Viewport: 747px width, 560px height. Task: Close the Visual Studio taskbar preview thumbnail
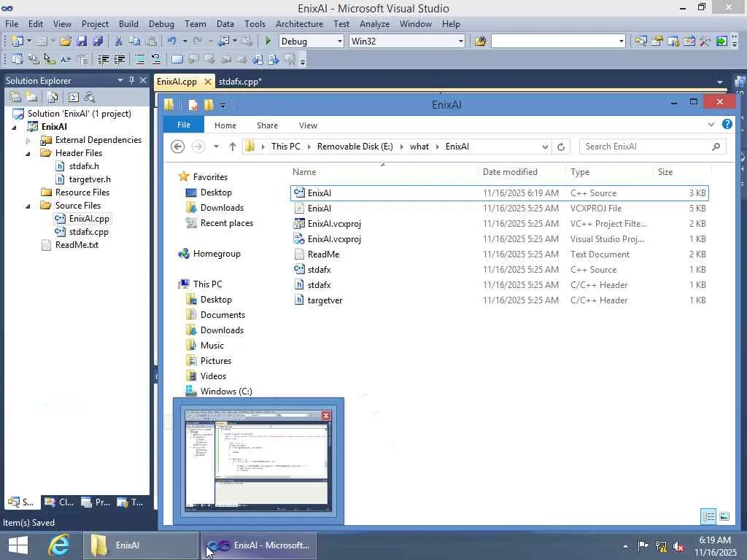(x=326, y=415)
